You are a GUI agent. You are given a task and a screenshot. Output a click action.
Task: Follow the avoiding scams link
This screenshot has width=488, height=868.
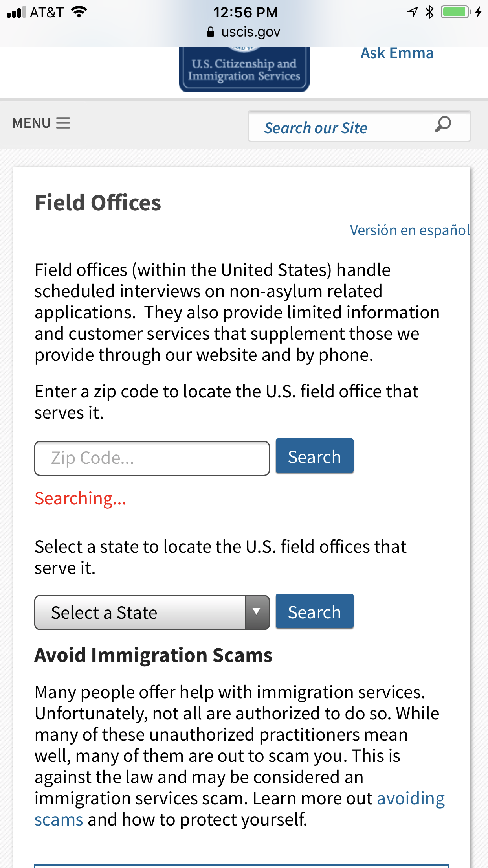coord(410,799)
